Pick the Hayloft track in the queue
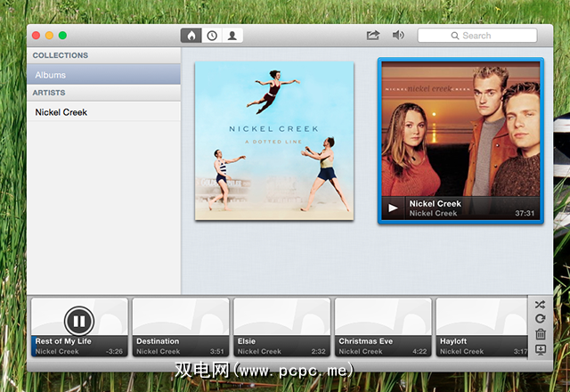The height and width of the screenshot is (392, 570). (481, 327)
